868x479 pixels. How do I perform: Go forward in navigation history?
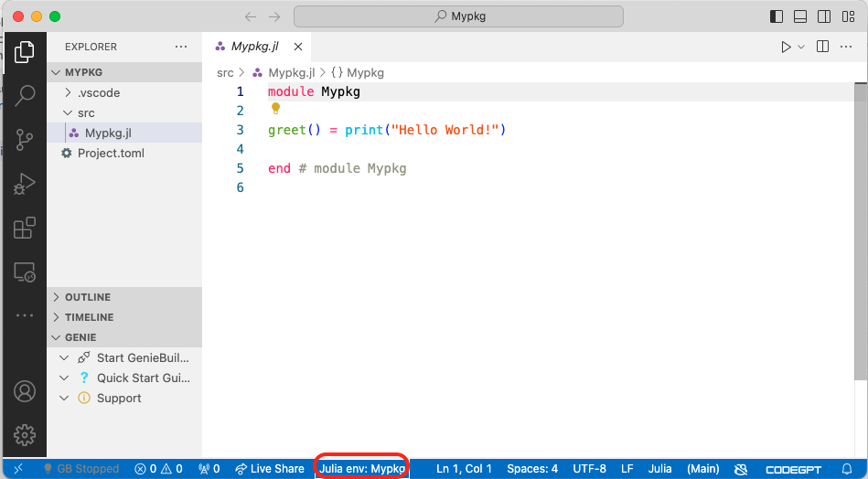[x=274, y=16]
